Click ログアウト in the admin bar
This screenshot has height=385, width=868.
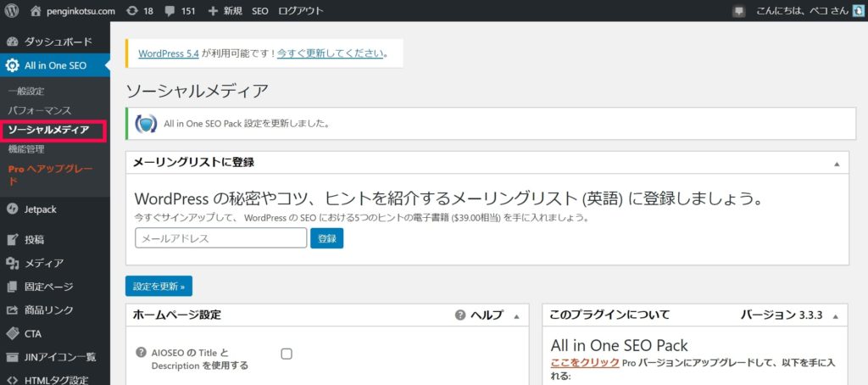coord(301,10)
